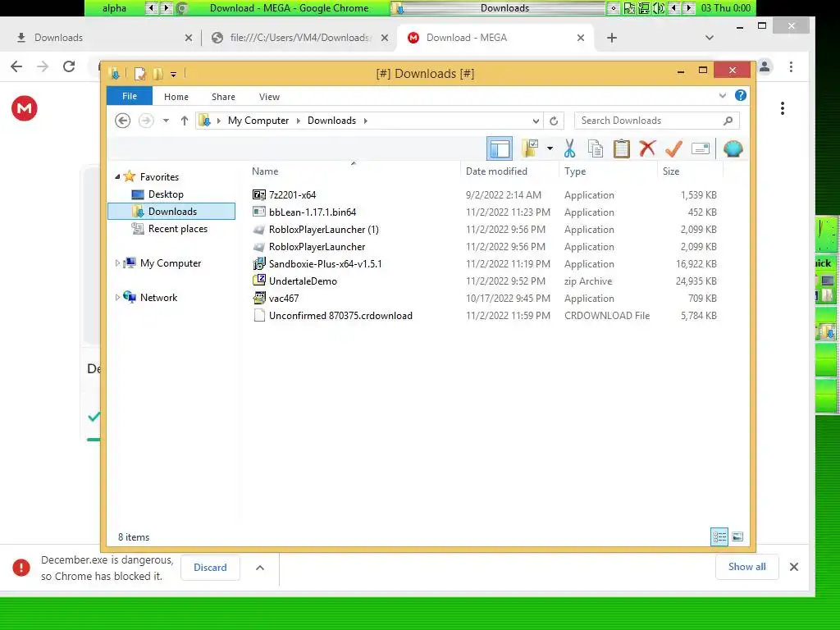Sort files by Name column header
This screenshot has height=630, width=840.
click(265, 171)
